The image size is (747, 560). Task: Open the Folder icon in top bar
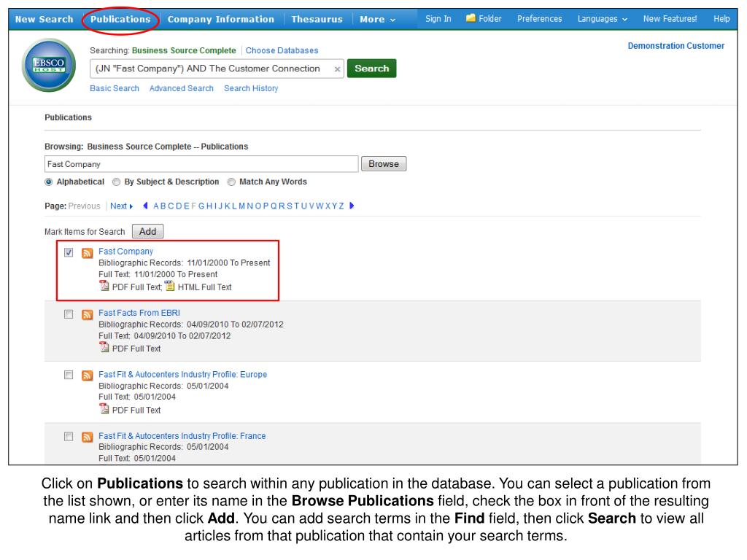click(471, 18)
